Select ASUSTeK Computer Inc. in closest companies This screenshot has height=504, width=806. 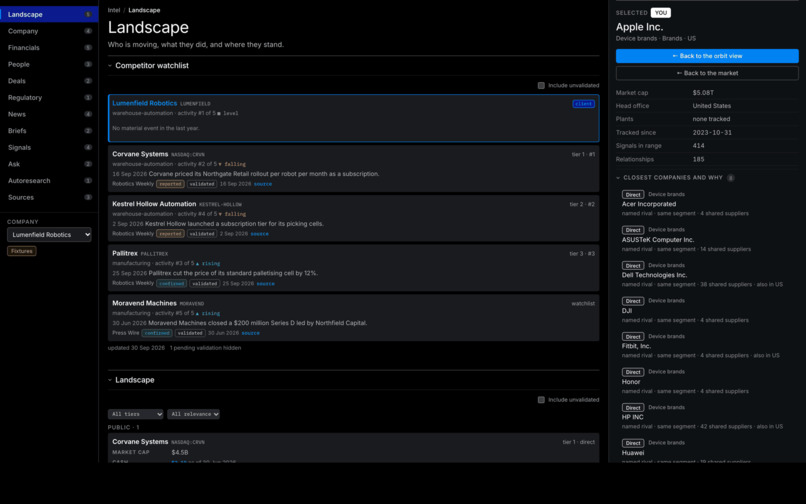click(657, 240)
